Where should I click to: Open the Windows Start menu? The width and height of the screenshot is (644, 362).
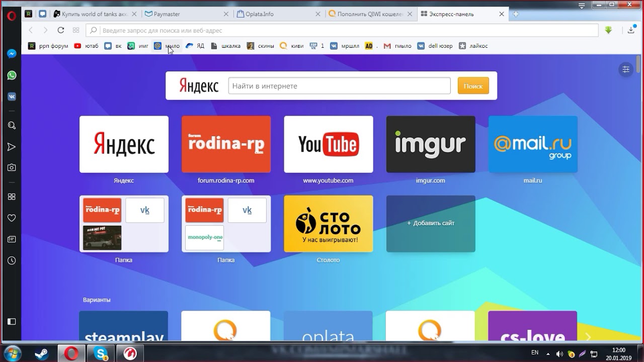click(x=12, y=352)
